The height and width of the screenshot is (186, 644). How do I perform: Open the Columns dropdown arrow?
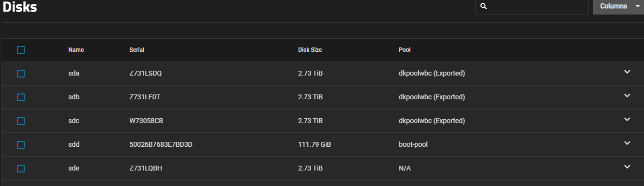tap(637, 6)
